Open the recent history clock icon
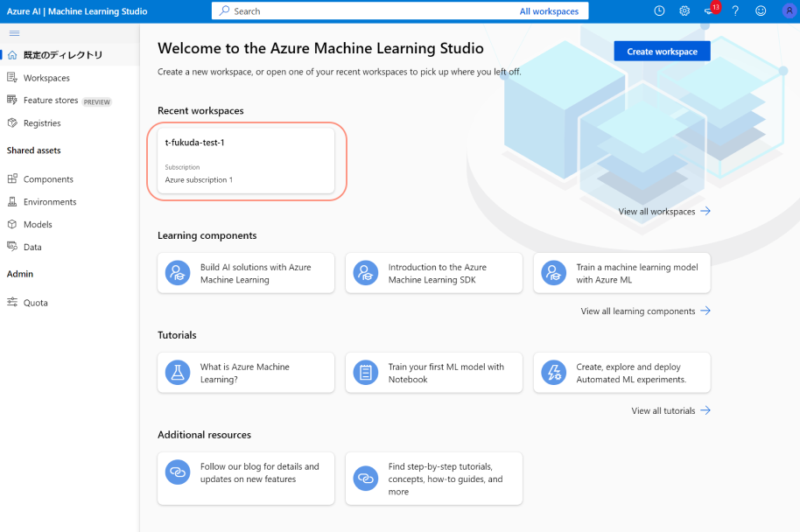This screenshot has width=800, height=532. click(x=659, y=11)
